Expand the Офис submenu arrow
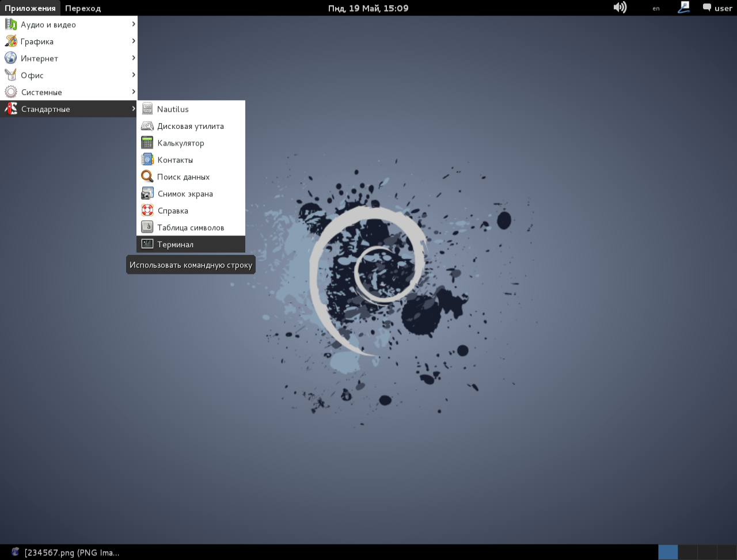The height and width of the screenshot is (560, 737). click(x=134, y=75)
